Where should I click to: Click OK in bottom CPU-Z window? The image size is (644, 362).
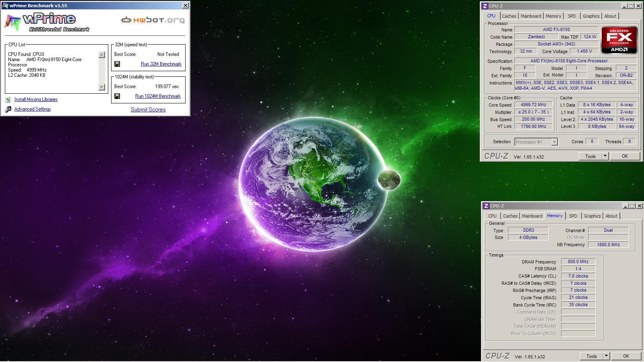coord(626,356)
